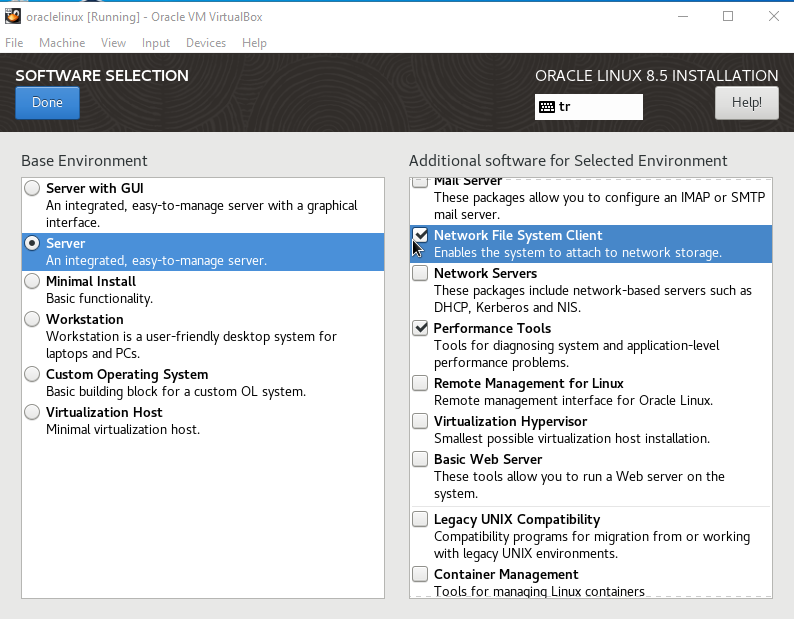Click 'Basic functionality.' description text

pyautogui.click(x=99, y=299)
